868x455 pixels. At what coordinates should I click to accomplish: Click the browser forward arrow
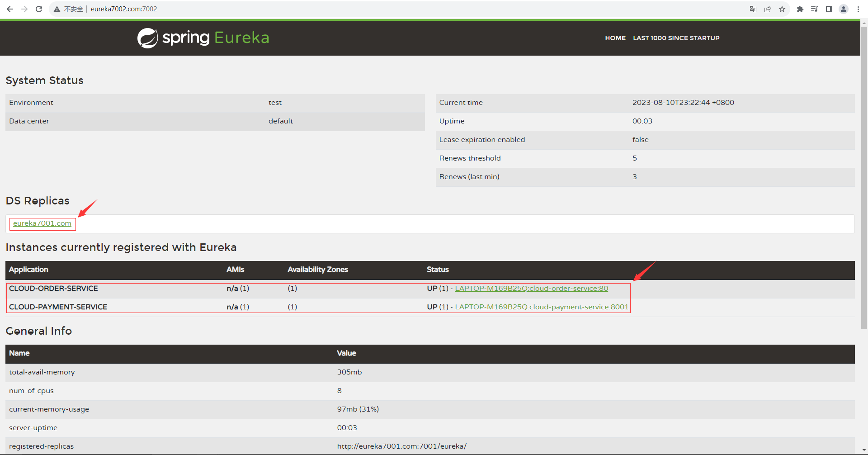[x=24, y=9]
